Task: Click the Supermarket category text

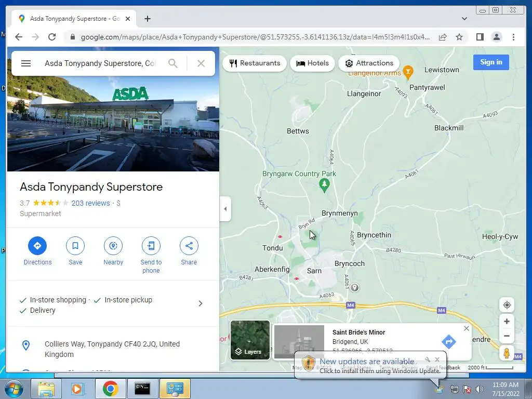Action: (x=41, y=214)
